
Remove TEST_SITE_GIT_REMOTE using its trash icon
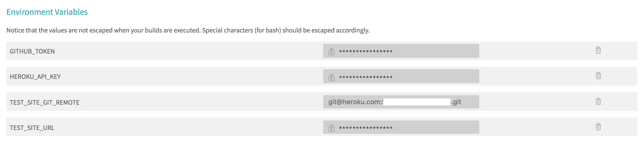598,101
